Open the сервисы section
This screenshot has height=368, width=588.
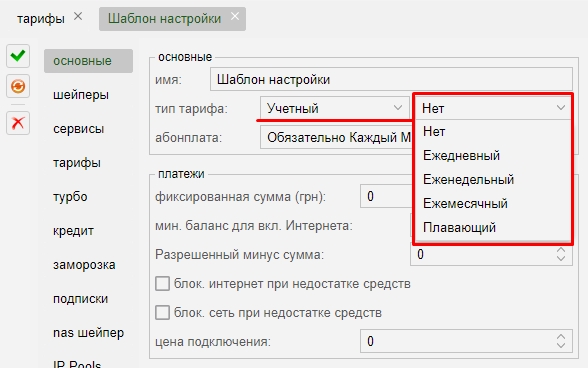click(78, 129)
